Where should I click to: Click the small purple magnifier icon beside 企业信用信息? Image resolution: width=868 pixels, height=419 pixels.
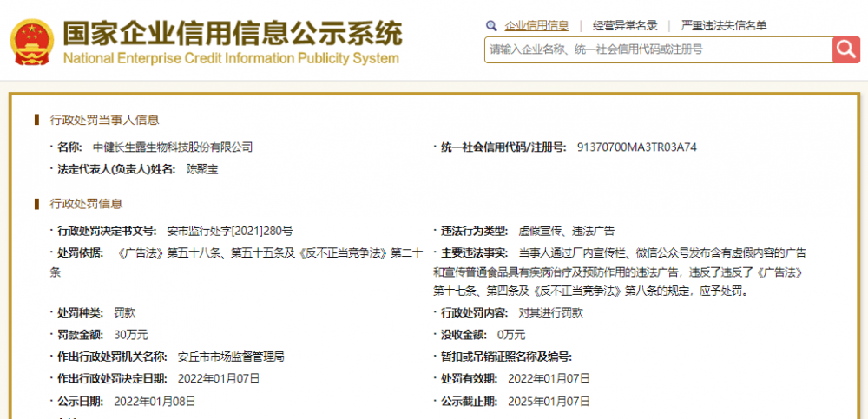491,25
